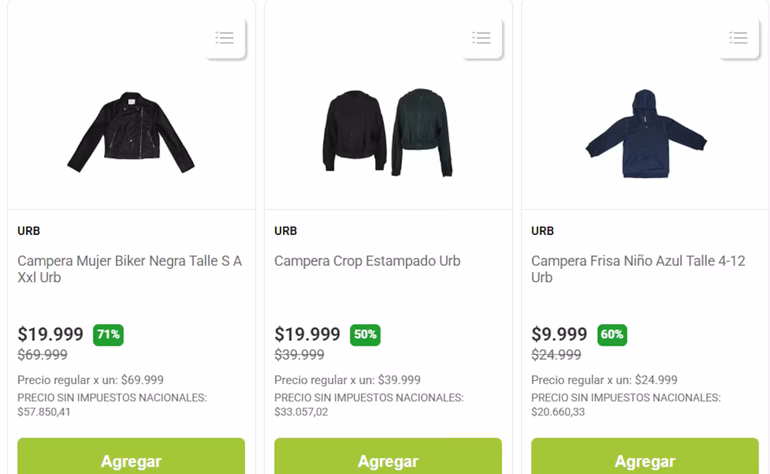Click list icon on Campera Frisa Niño card
The image size is (770, 474).
point(739,38)
